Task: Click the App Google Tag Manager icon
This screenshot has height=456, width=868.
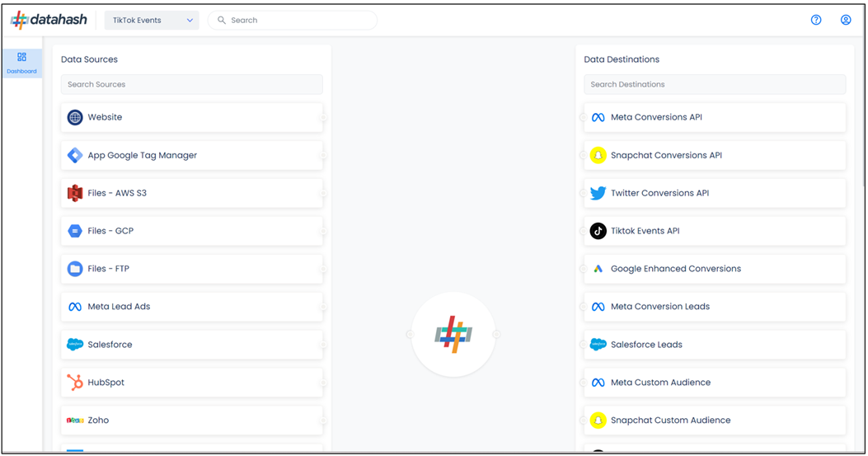Action: pyautogui.click(x=75, y=155)
